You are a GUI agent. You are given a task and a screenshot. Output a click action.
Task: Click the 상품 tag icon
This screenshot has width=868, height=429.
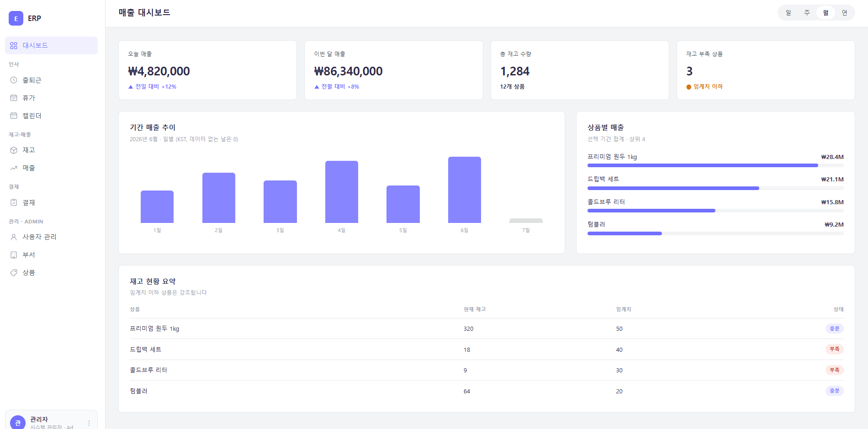tap(14, 272)
